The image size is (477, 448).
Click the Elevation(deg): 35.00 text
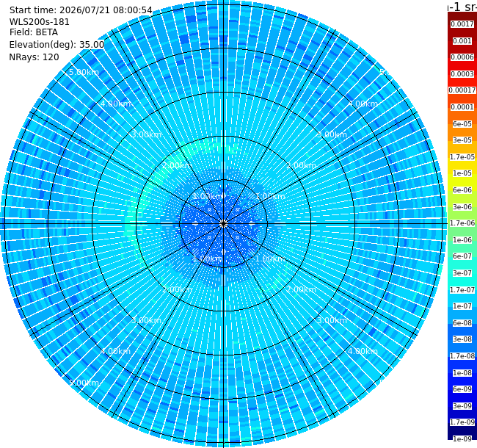coord(57,45)
